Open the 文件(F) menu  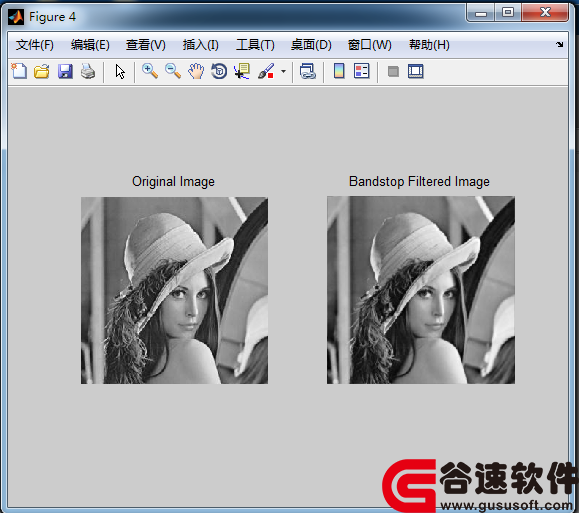[35, 45]
